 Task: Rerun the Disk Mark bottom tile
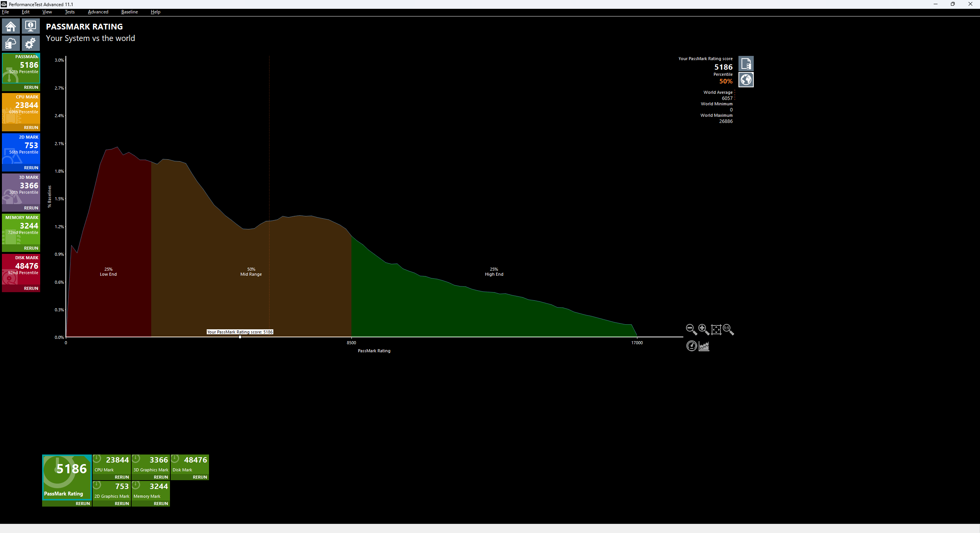tap(200, 477)
